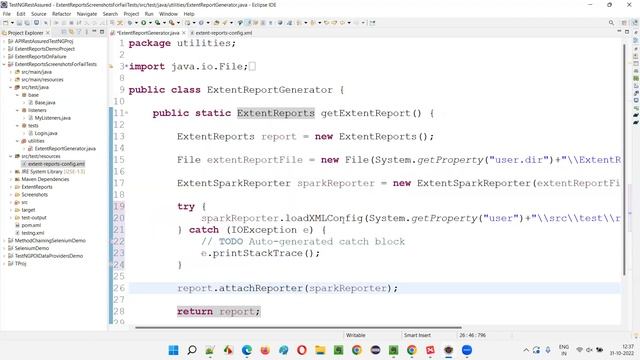Click the Open Perspective icon at top right
This screenshot has width=640, height=360.
coord(624,23)
